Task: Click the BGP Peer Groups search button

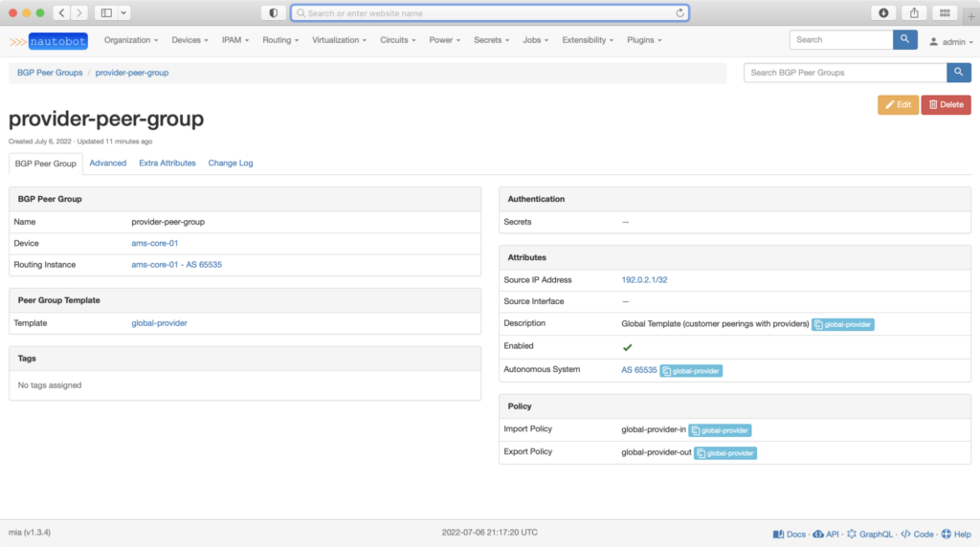Action: [x=959, y=73]
